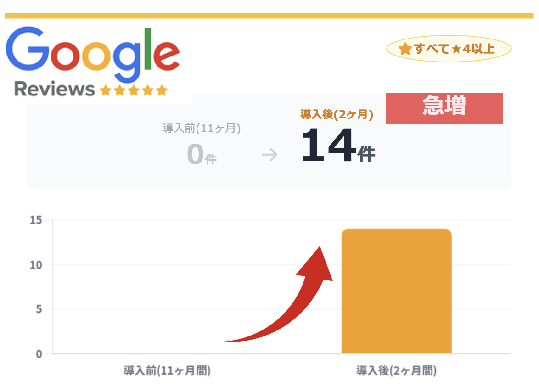
Task: Click the orange bar in chart
Action: click(396, 291)
